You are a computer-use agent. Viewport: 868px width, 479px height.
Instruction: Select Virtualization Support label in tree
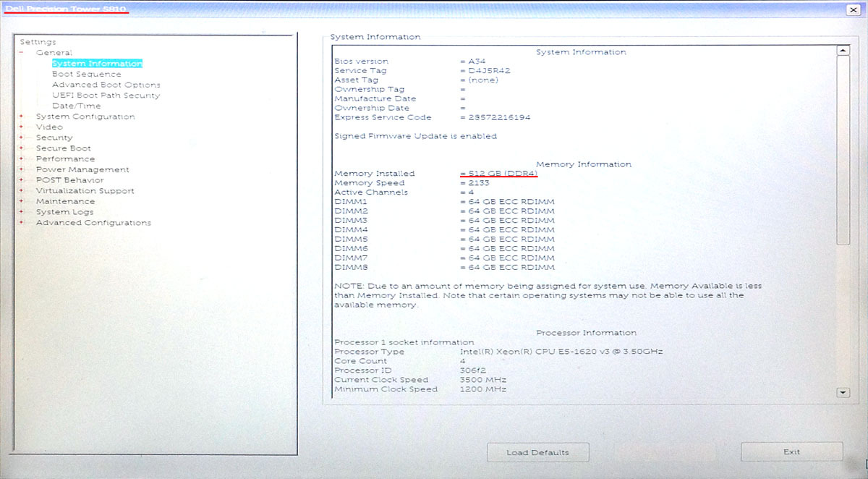[x=85, y=191]
